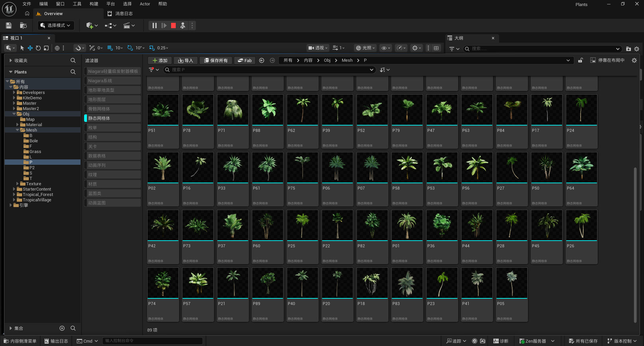The image size is (644, 346).
Task: Toggle the 蓝图类 filter
Action: point(112,193)
